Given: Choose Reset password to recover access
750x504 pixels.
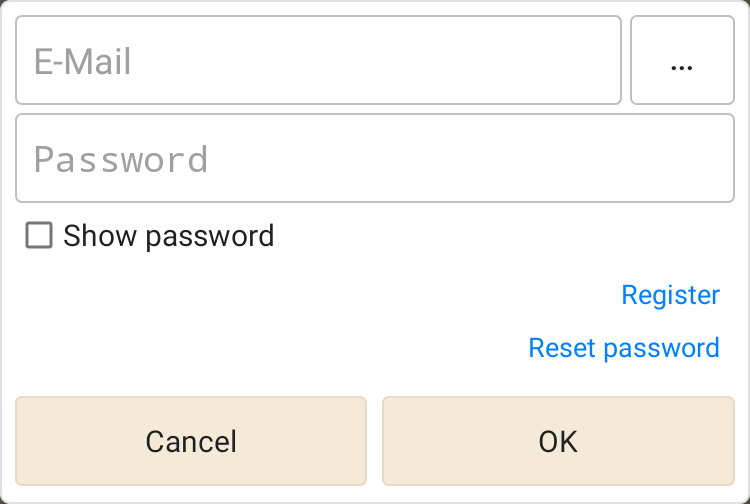Looking at the screenshot, I should coord(623,347).
